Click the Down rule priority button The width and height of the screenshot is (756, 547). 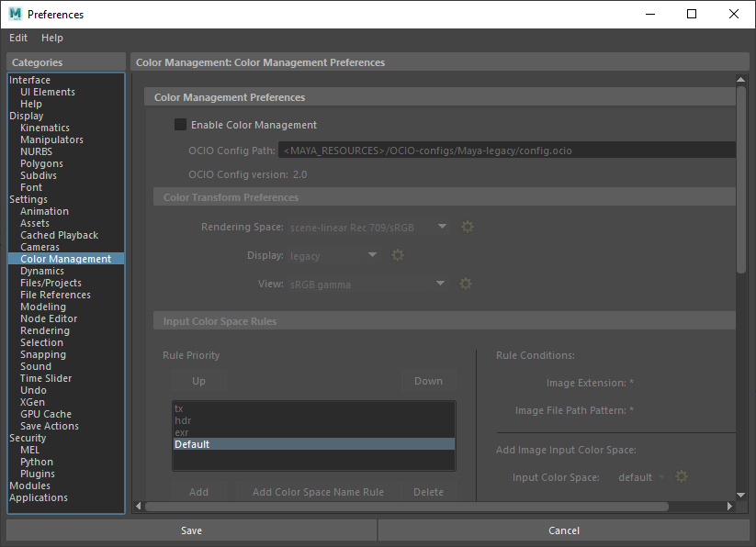tap(428, 381)
